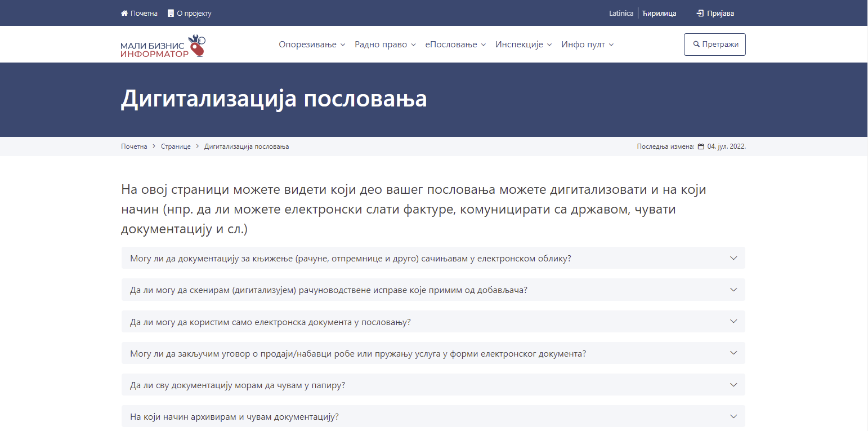Switch script to Latinica
The width and height of the screenshot is (868, 431).
pos(621,13)
